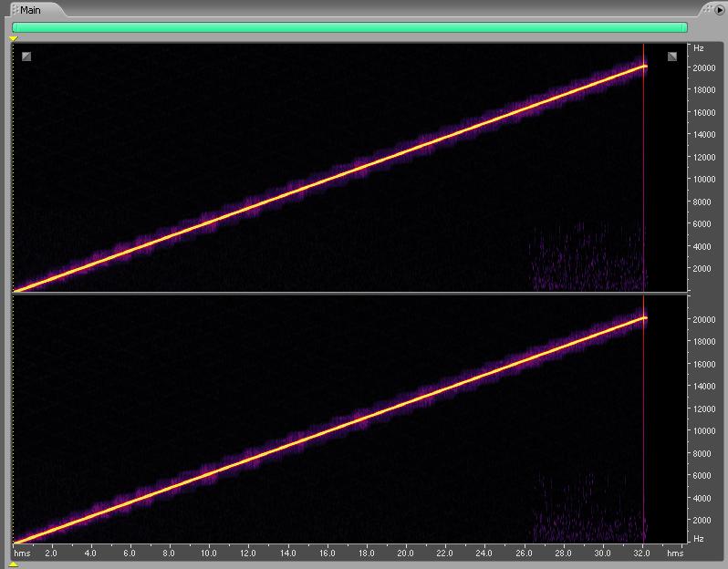Screen dimensions: 728x569
Task: Click the 16.0 mark on the time ruler
Action: 328,553
